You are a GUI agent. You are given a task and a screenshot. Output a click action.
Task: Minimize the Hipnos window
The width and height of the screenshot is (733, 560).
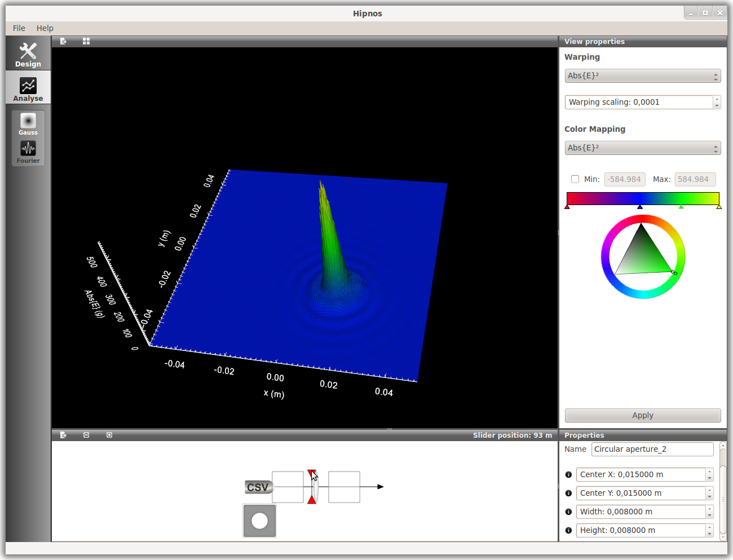pyautogui.click(x=691, y=13)
